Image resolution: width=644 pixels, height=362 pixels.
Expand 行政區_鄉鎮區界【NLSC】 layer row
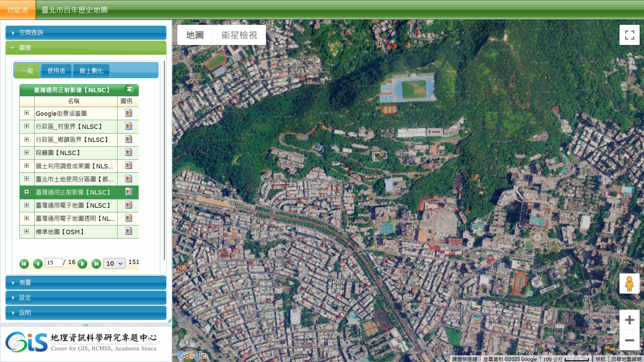(27, 139)
